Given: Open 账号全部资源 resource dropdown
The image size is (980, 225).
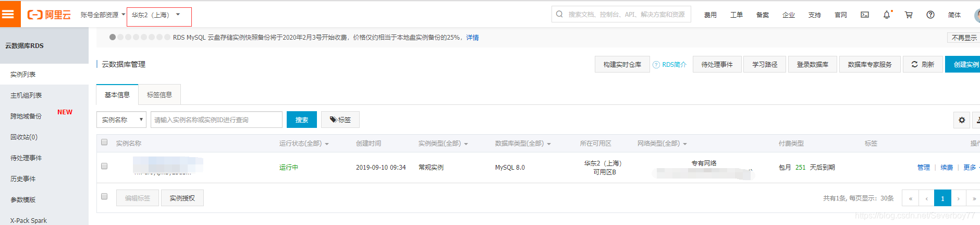Looking at the screenshot, I should [x=103, y=15].
